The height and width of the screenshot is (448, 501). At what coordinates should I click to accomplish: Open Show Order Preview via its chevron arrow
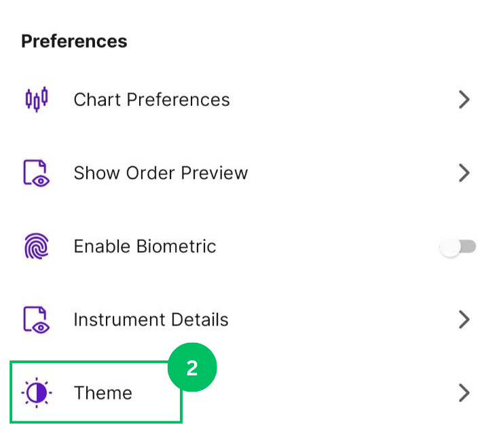464,173
